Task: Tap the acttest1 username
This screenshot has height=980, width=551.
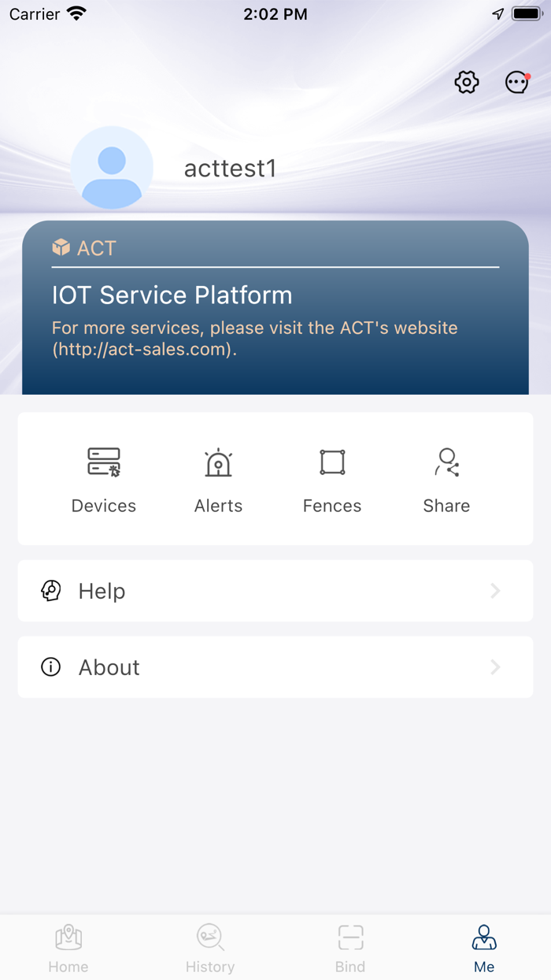Action: [230, 167]
